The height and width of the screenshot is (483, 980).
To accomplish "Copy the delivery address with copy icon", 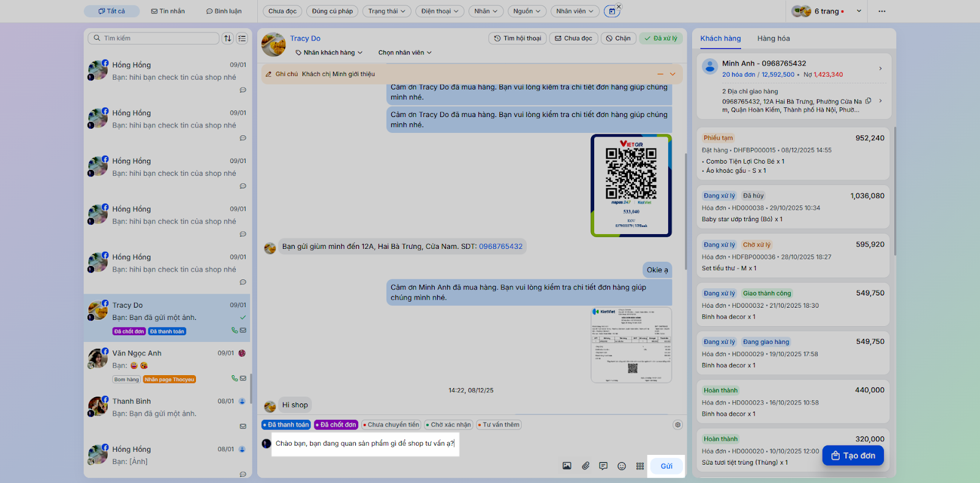I will pyautogui.click(x=868, y=101).
